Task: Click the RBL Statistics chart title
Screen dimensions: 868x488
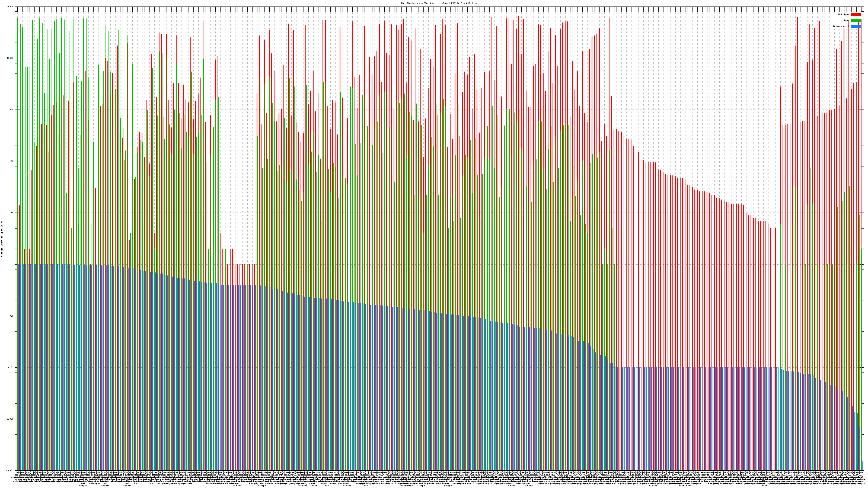Action: tap(439, 3)
